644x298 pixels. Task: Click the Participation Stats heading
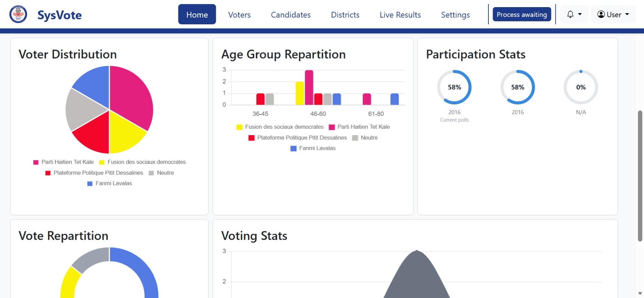coord(476,54)
